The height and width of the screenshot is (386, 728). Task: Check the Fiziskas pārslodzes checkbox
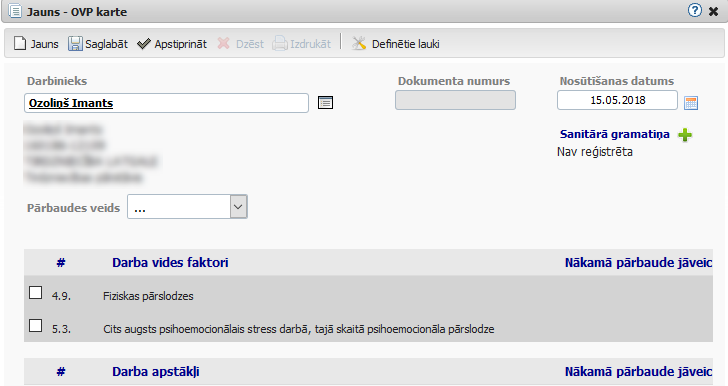[35, 293]
